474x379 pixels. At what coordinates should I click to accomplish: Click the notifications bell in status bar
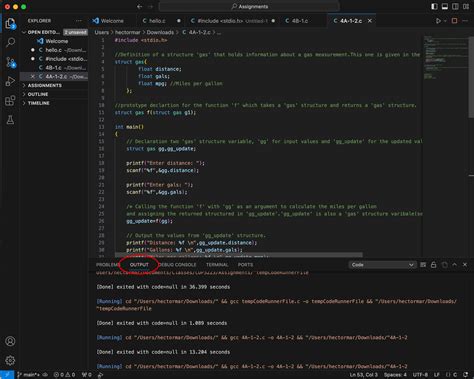point(466,375)
